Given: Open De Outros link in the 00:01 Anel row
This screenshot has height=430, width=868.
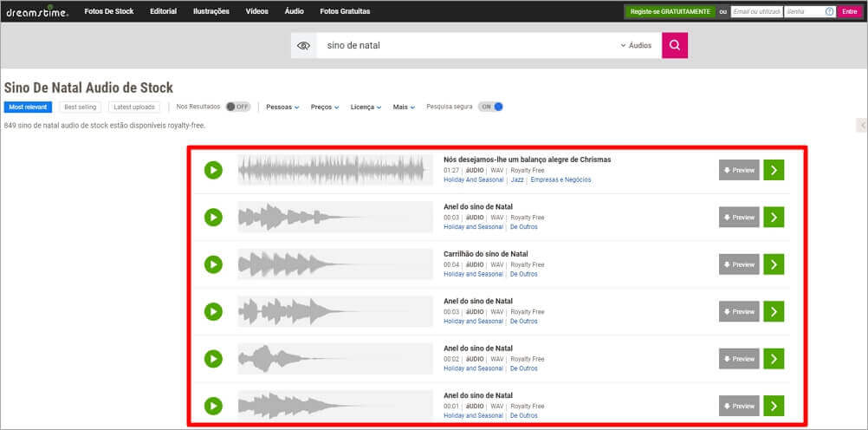Looking at the screenshot, I should point(524,415).
